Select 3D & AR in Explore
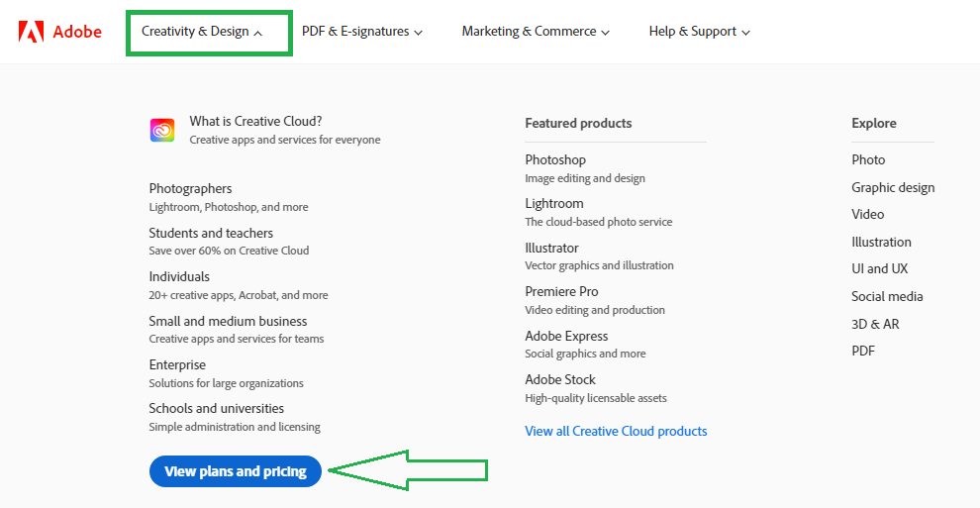Viewport: 980px width, 508px height. [x=875, y=324]
